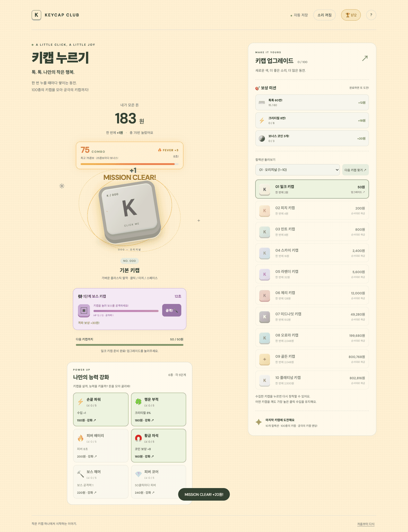The image size is (408, 532).
Task: Click the 08 오로라 키캡 keycap icon
Action: tap(265, 338)
